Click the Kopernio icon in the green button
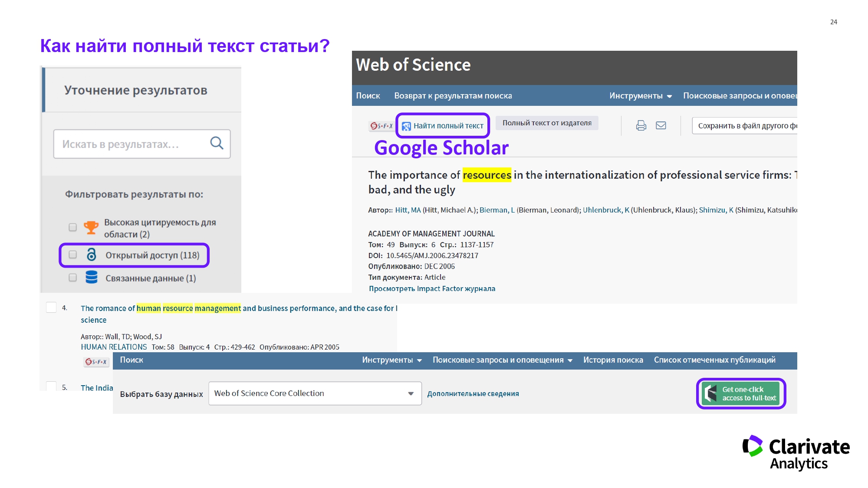The width and height of the screenshot is (868, 488). (711, 393)
